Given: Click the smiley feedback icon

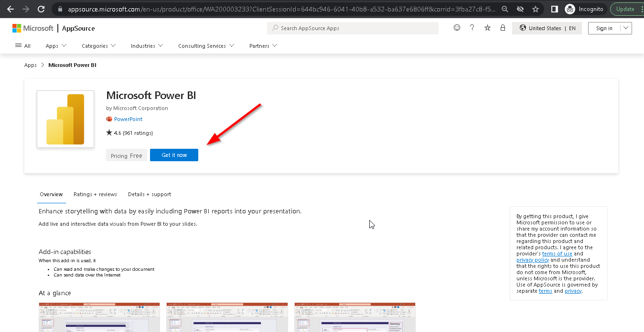Looking at the screenshot, I should pos(457,28).
